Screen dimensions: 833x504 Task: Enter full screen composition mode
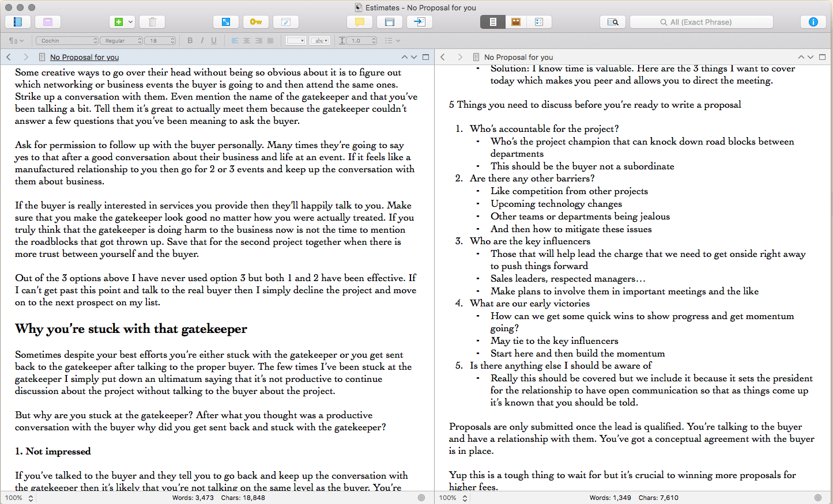226,22
